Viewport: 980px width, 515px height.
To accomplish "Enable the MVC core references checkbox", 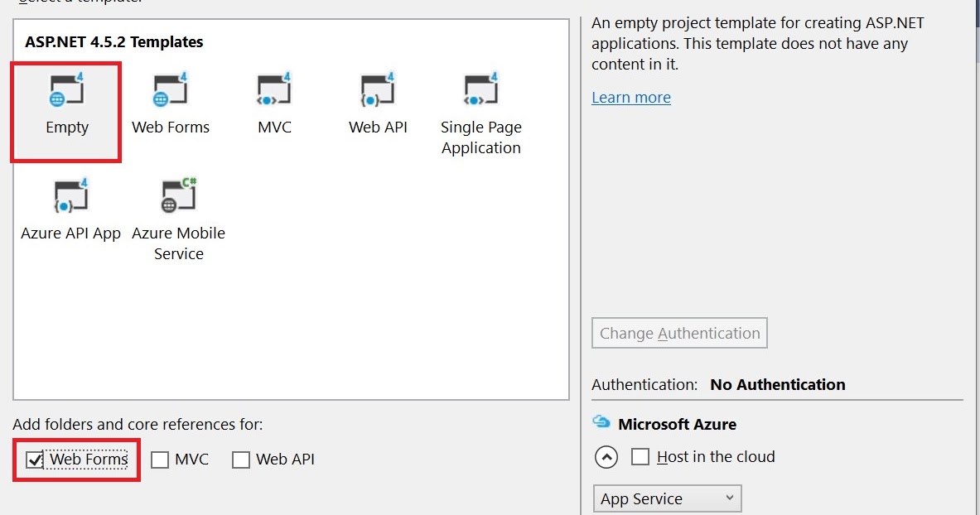I will pyautogui.click(x=159, y=459).
